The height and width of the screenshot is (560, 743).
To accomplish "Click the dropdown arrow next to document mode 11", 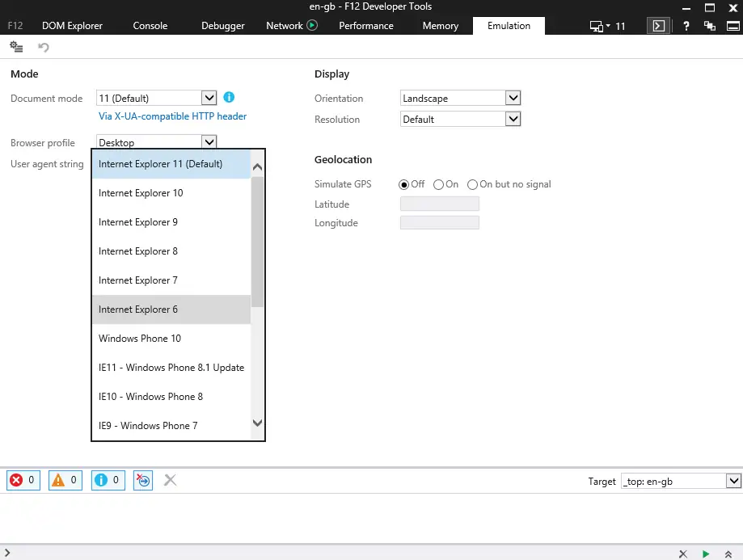I will point(209,98).
